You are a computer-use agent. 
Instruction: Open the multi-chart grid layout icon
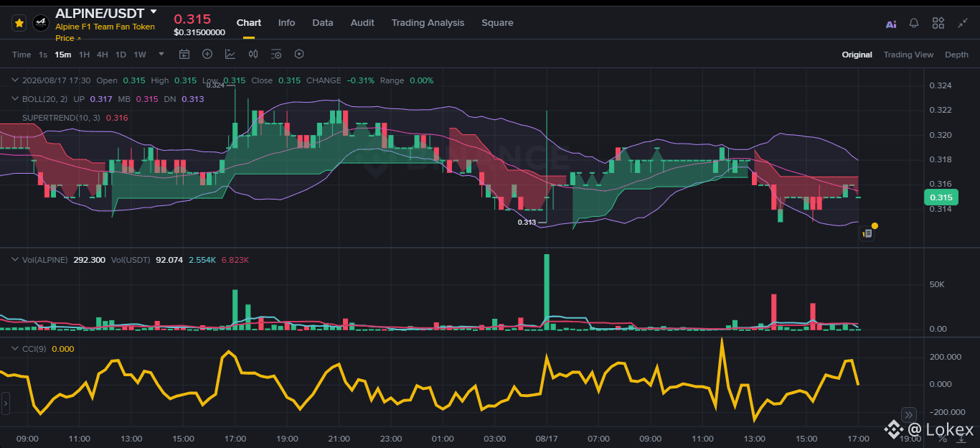[x=938, y=23]
